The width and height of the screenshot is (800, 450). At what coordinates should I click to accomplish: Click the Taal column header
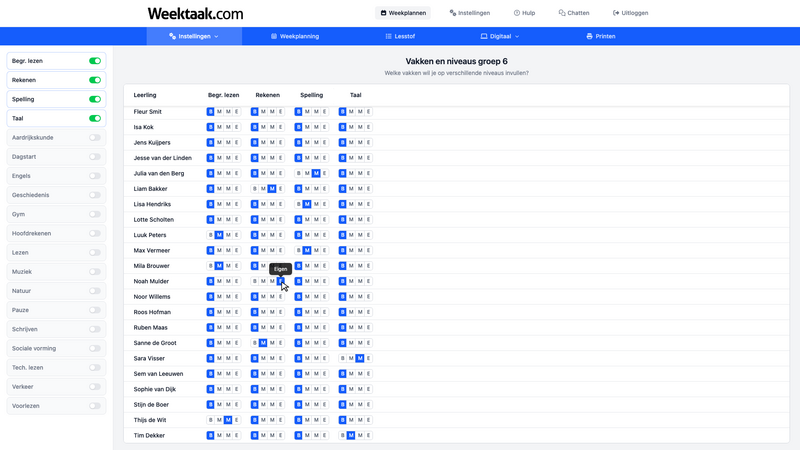tap(356, 95)
